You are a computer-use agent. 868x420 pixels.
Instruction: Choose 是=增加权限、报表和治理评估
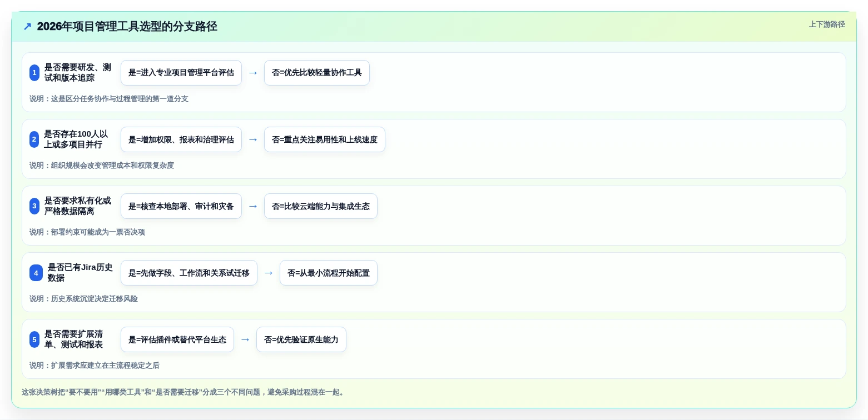tap(181, 139)
